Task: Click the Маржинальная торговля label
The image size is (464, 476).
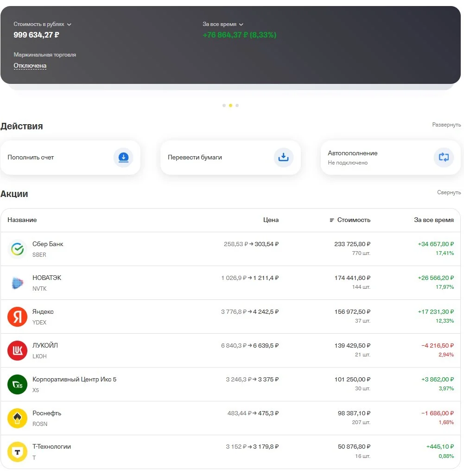Action: point(44,55)
